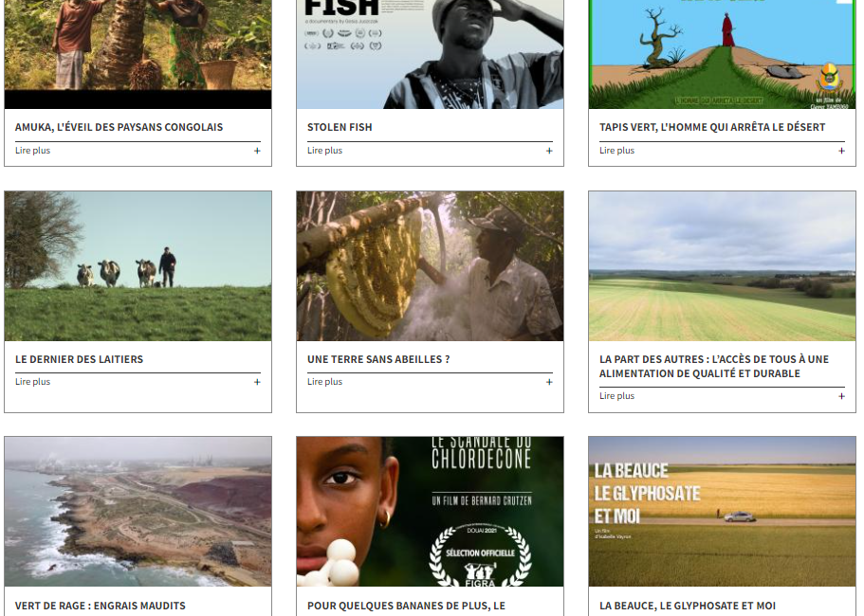Select Une Terre sans Abeilles ? title
This screenshot has width=864, height=616.
click(378, 359)
